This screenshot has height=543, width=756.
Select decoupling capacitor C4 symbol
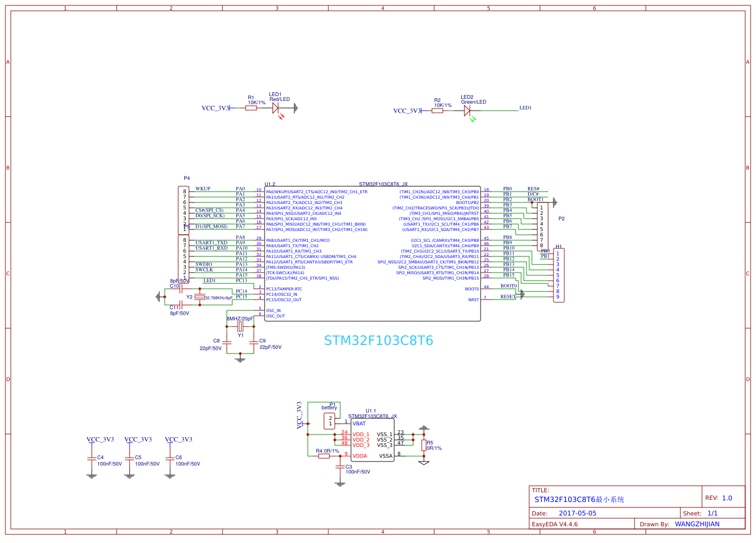pos(91,458)
